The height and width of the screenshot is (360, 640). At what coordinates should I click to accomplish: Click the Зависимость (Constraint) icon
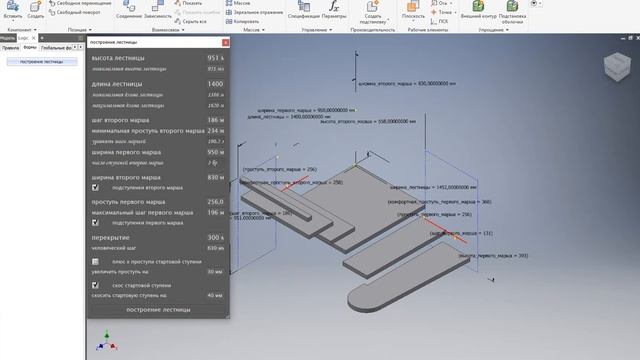(158, 9)
